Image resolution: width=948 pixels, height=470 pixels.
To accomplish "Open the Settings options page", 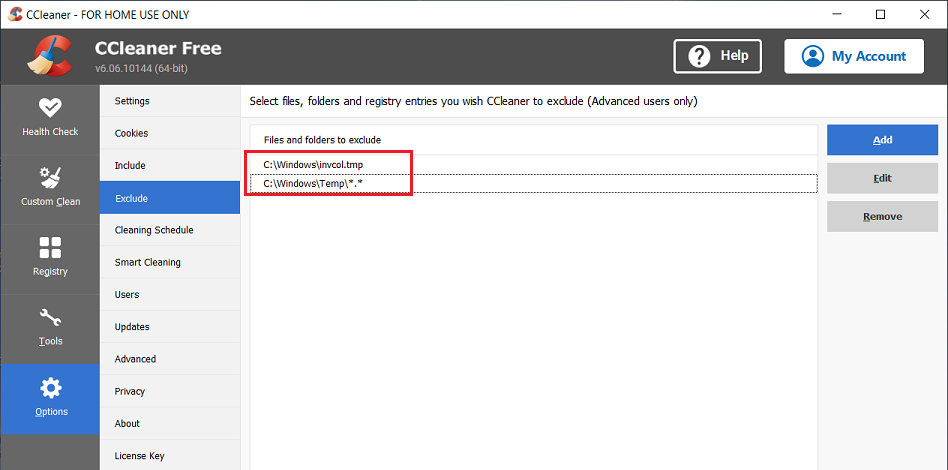I will (132, 101).
